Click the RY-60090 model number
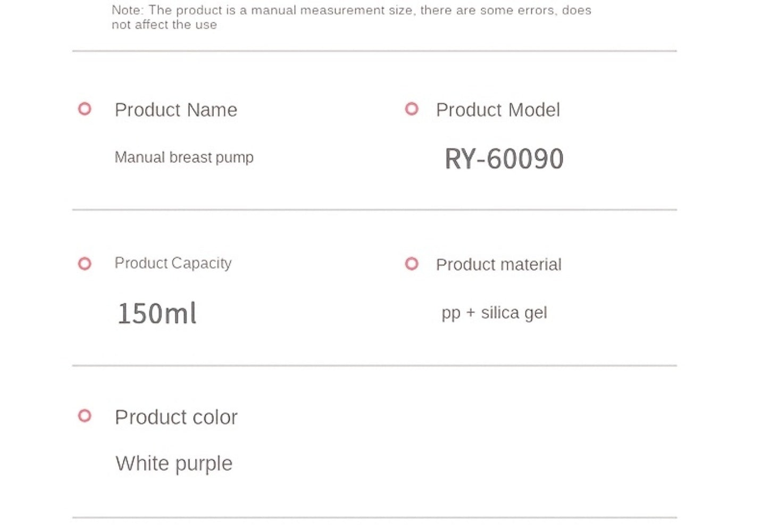Image resolution: width=760 pixels, height=532 pixels. point(504,159)
